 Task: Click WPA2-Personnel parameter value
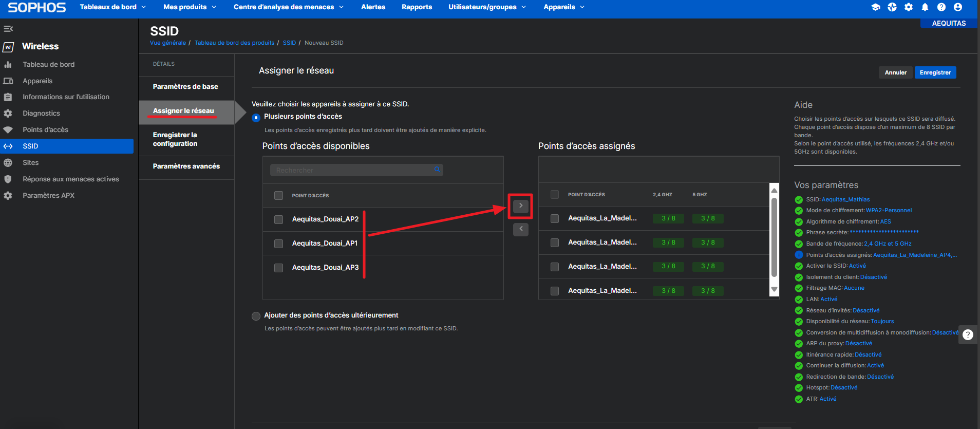point(889,211)
